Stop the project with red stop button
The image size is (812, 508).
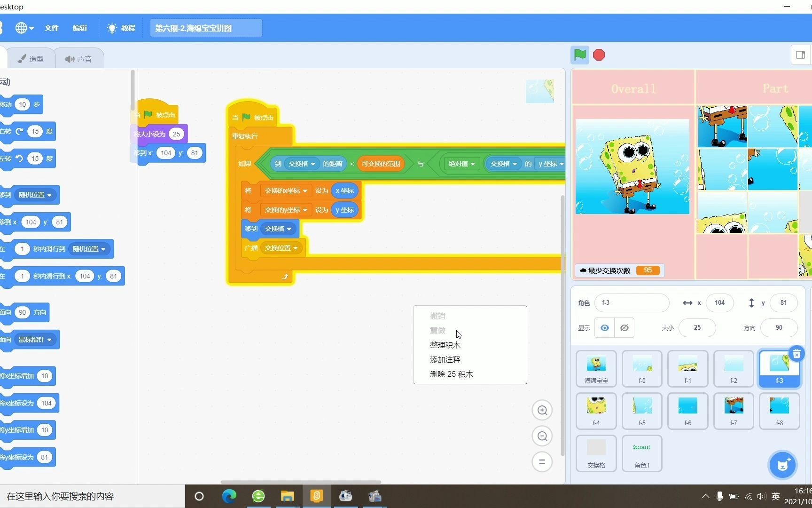point(599,55)
